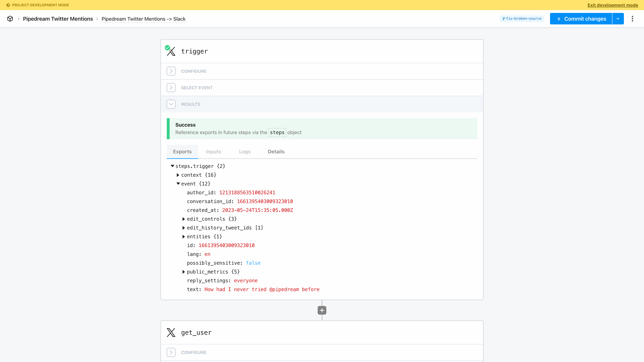The height and width of the screenshot is (362, 644).
Task: Switch to the Details tab
Action: tap(276, 152)
